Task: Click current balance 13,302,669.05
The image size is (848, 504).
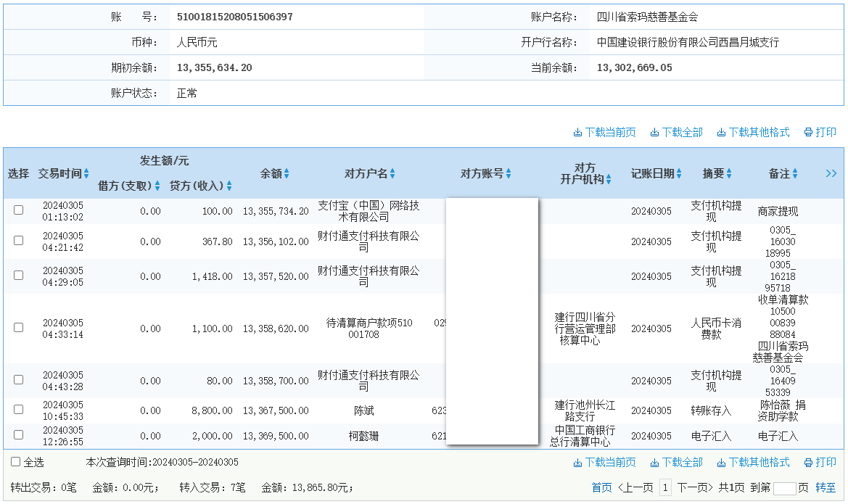Action: point(635,67)
